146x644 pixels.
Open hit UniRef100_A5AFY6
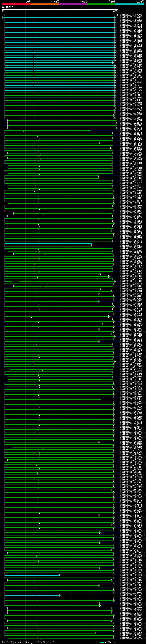[x=131, y=25]
